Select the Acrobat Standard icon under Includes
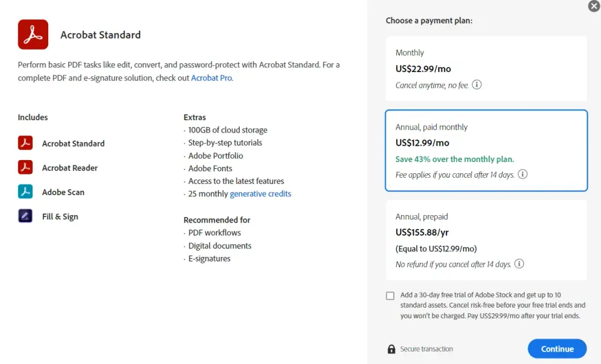Image resolution: width=601 pixels, height=364 pixels. click(x=25, y=143)
